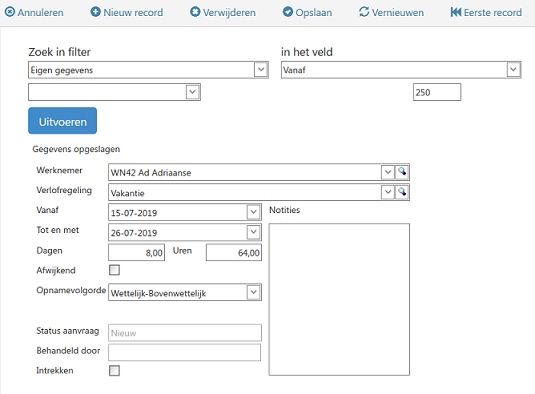This screenshot has width=535, height=394.
Task: Click the Verwijderen delete icon
Action: click(x=195, y=12)
